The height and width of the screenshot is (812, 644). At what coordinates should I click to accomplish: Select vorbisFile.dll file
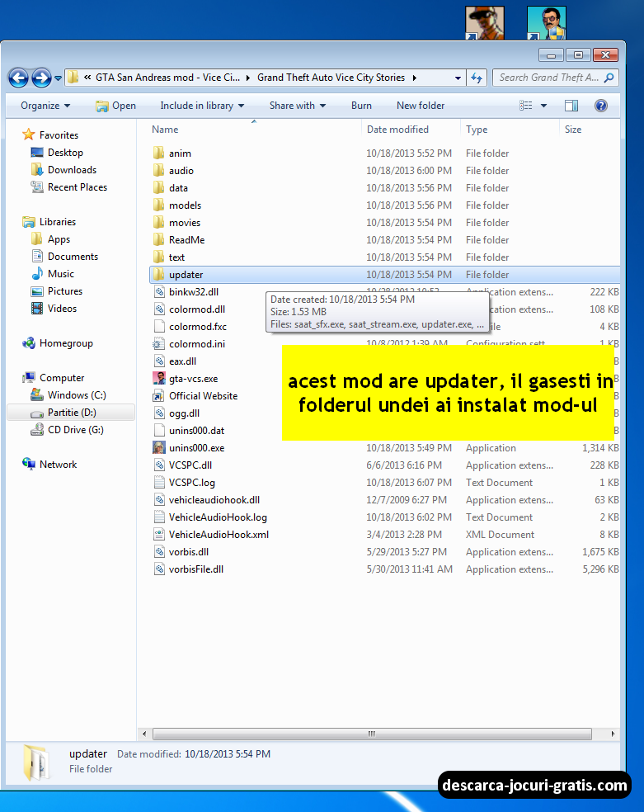196,569
